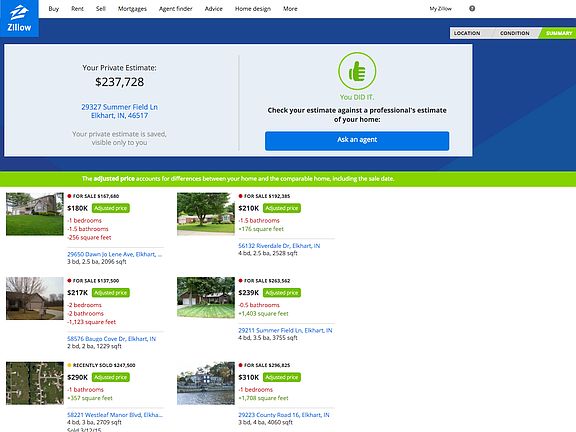Click the '+1,708 square feet' adjustment text
Viewport: 576px width, 432px height.
pyautogui.click(x=263, y=398)
